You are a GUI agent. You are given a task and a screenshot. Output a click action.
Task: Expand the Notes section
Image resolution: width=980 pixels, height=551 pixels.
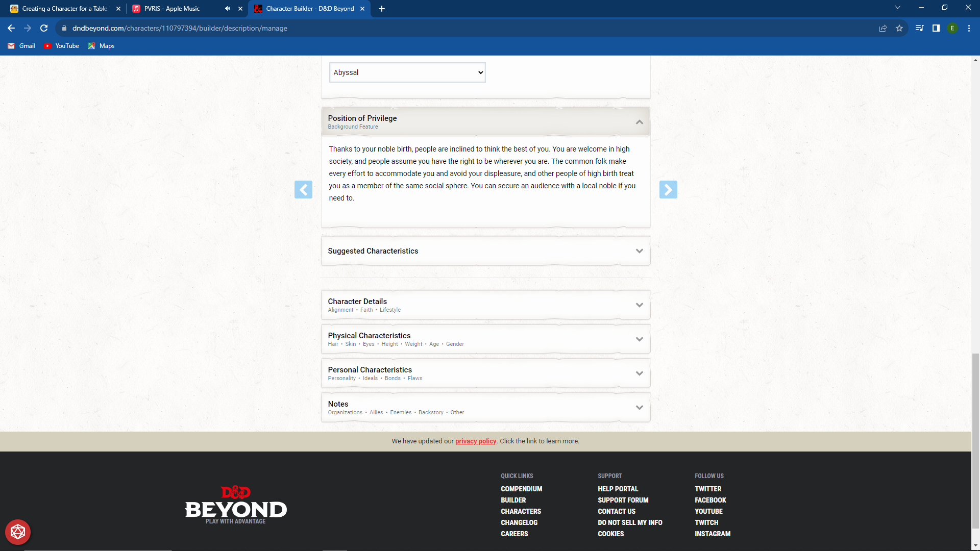pos(639,408)
